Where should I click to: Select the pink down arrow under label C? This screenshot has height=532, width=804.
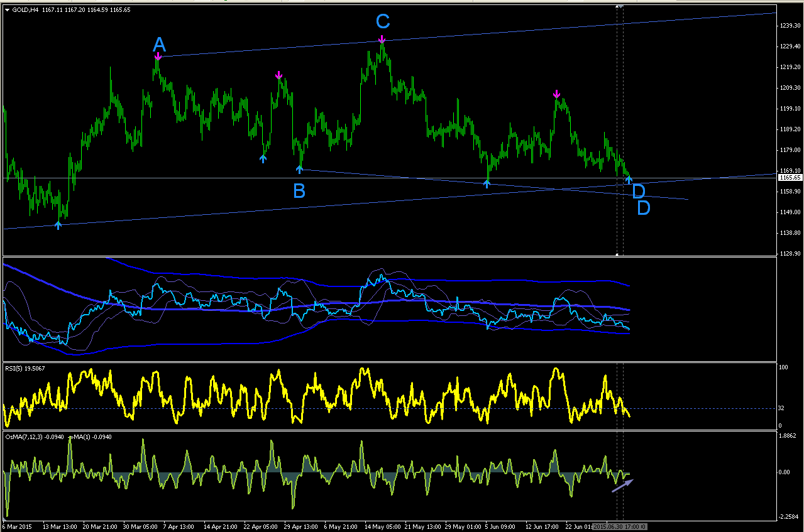click(x=382, y=40)
